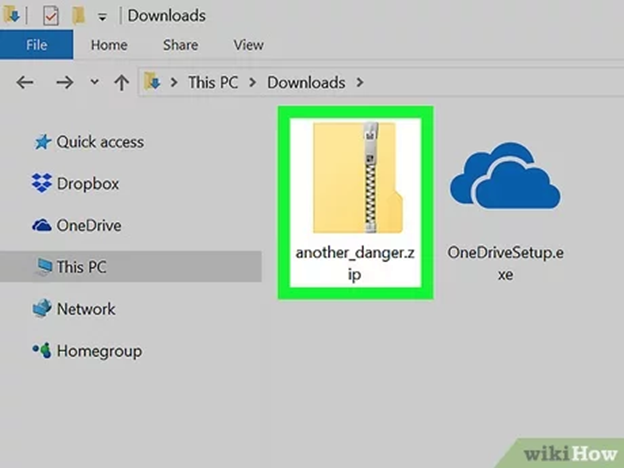The image size is (624, 468).
Task: Click the Dropbox logo icon
Action: pos(42,183)
